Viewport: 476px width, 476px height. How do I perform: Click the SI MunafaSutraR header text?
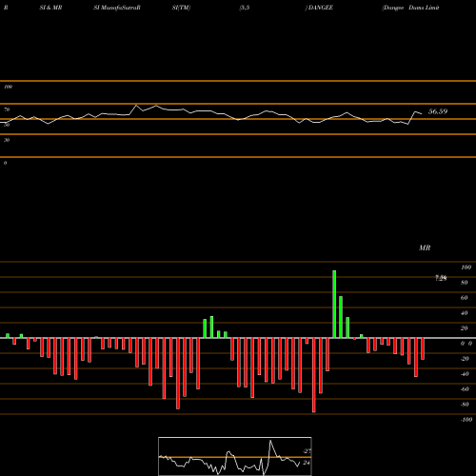click(117, 8)
